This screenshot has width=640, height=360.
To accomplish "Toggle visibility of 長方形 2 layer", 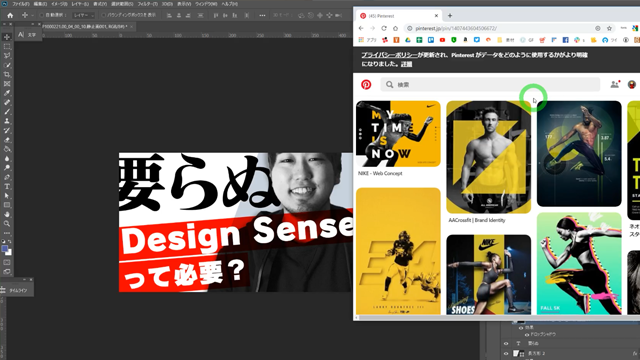I will tap(506, 353).
